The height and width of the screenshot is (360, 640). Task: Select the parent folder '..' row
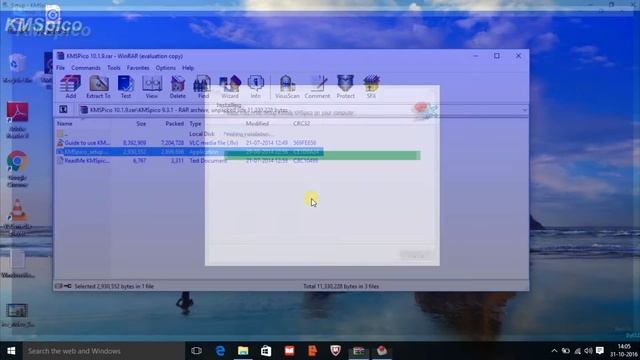tap(189, 134)
